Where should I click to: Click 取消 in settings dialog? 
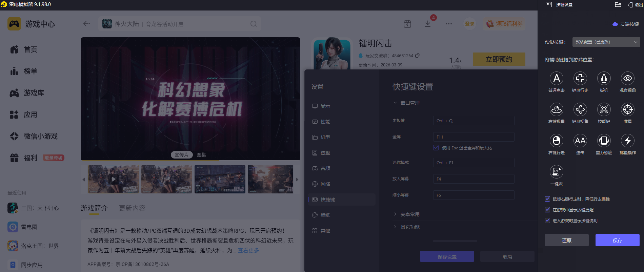click(507, 256)
